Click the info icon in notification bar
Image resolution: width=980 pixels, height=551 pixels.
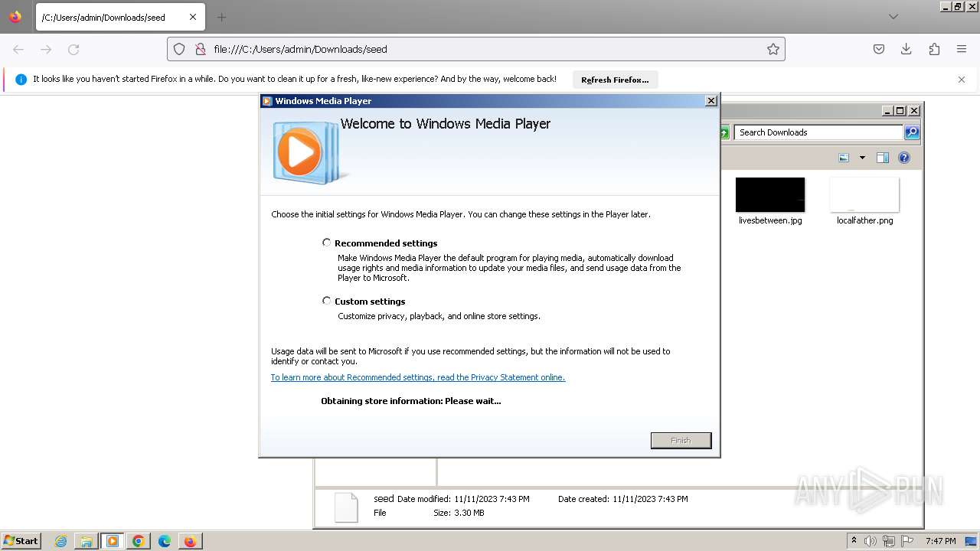(x=21, y=80)
